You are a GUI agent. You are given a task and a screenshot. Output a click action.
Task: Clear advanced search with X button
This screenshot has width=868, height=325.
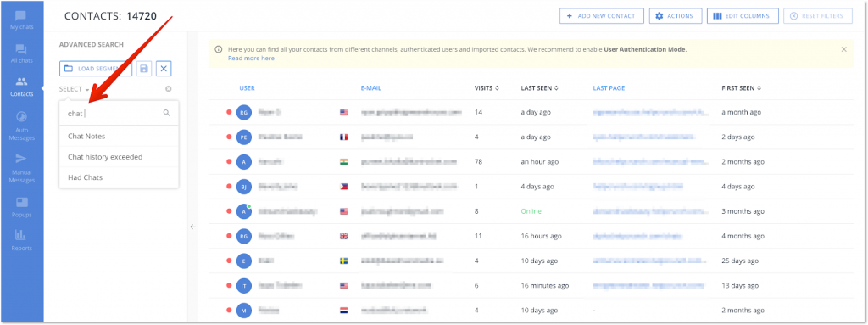(x=164, y=69)
